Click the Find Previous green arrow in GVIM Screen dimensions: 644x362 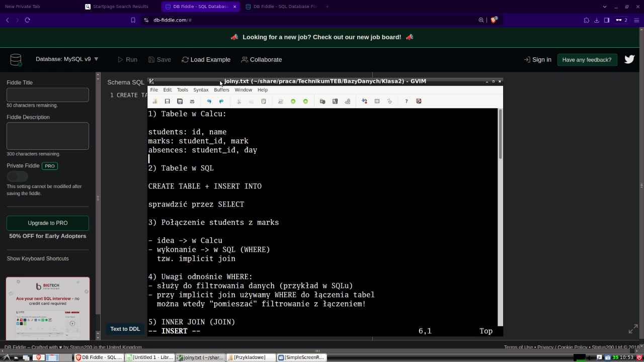305,101
